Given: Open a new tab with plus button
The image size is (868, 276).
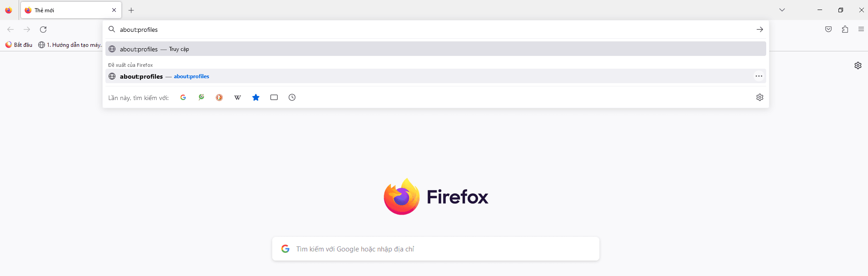Looking at the screenshot, I should pyautogui.click(x=131, y=10).
